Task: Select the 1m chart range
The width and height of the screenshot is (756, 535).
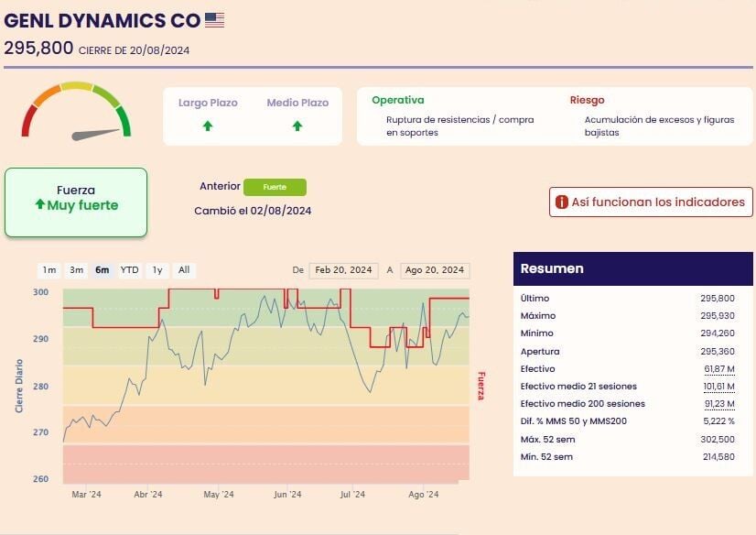Action: click(x=49, y=270)
